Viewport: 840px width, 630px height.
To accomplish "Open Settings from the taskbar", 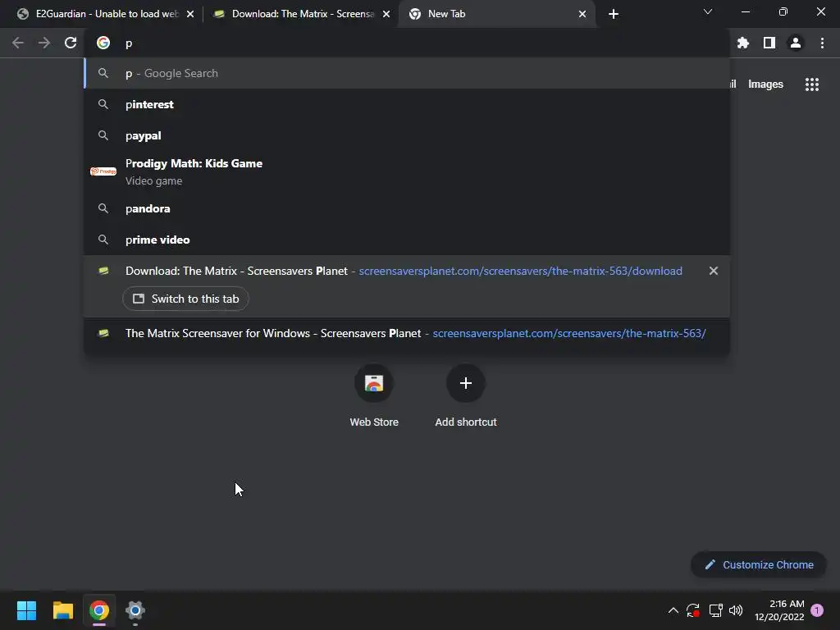I will (135, 610).
